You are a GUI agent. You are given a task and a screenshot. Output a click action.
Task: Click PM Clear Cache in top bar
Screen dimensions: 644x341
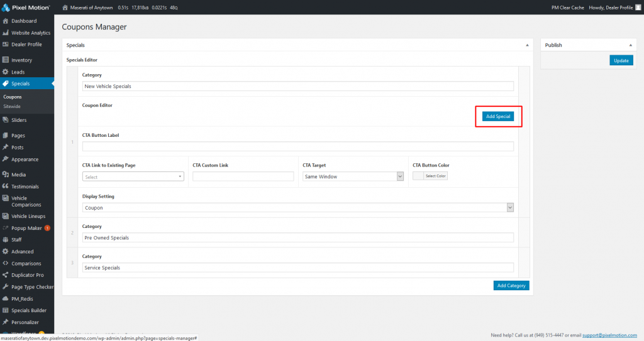pos(568,8)
